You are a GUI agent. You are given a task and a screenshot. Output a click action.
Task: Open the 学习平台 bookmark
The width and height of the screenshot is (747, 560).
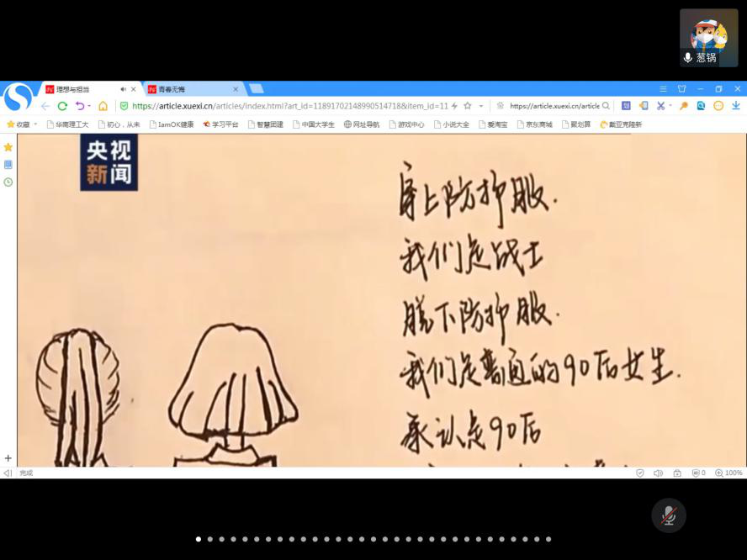[x=220, y=124]
